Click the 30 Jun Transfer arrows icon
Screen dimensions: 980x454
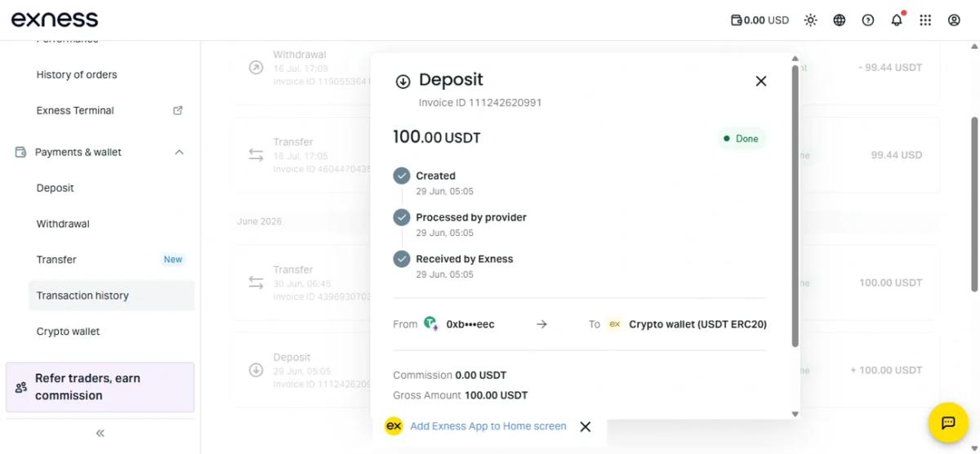tap(256, 283)
